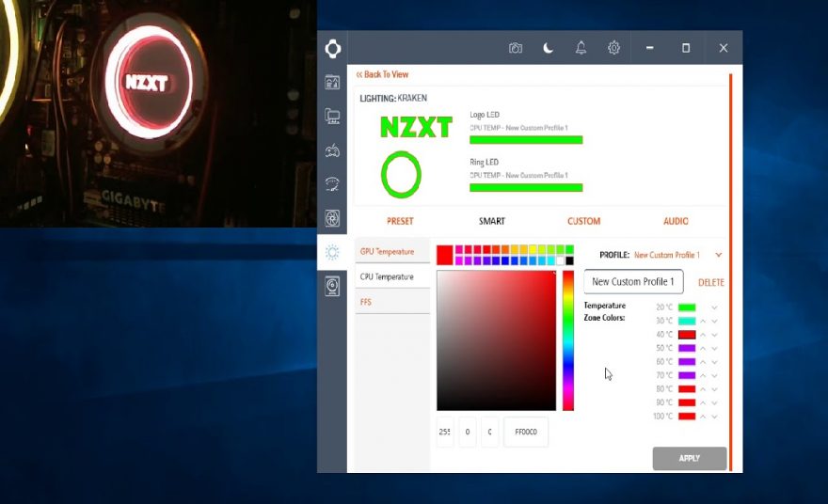Click the up arrow for 30 °C

click(x=703, y=321)
